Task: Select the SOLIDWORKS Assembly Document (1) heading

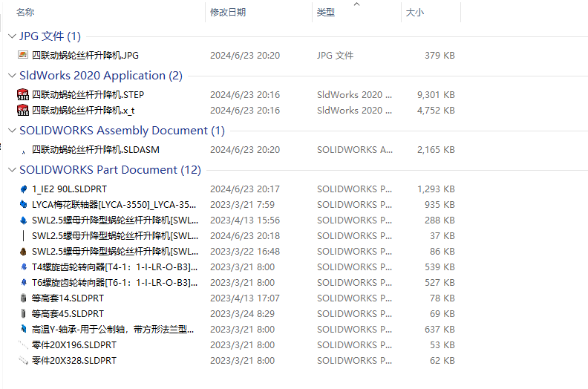Action: pos(122,130)
